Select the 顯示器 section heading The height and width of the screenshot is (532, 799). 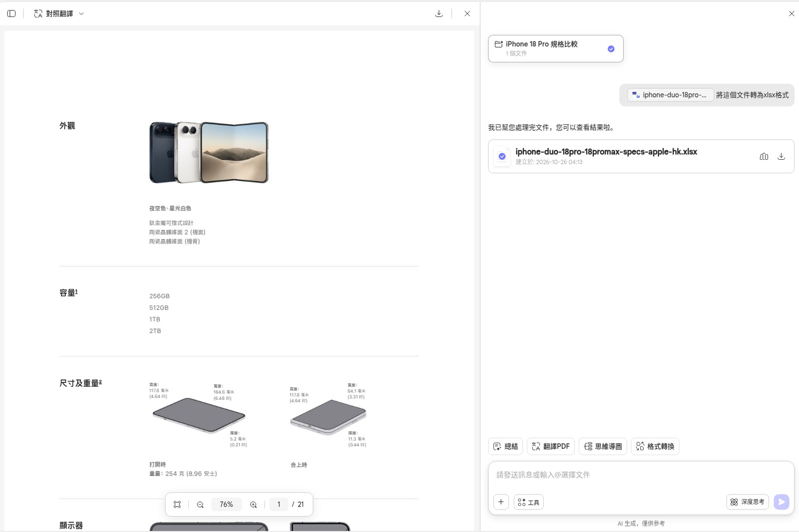pyautogui.click(x=71, y=526)
